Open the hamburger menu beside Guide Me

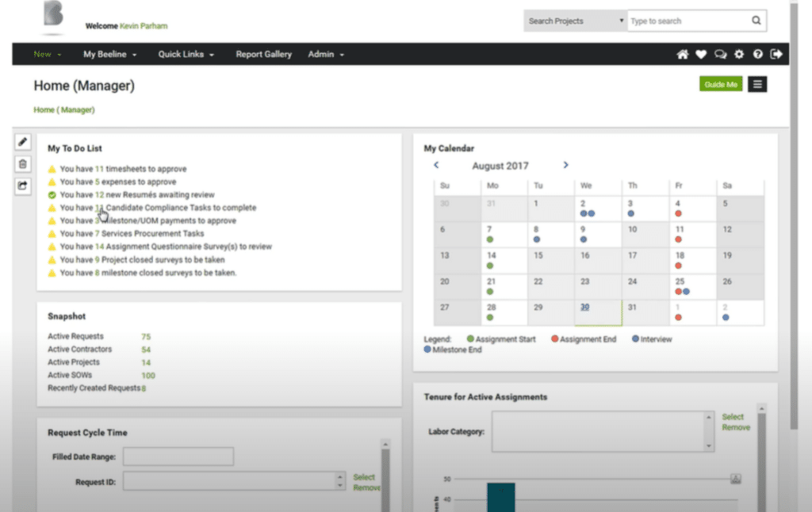click(x=757, y=83)
